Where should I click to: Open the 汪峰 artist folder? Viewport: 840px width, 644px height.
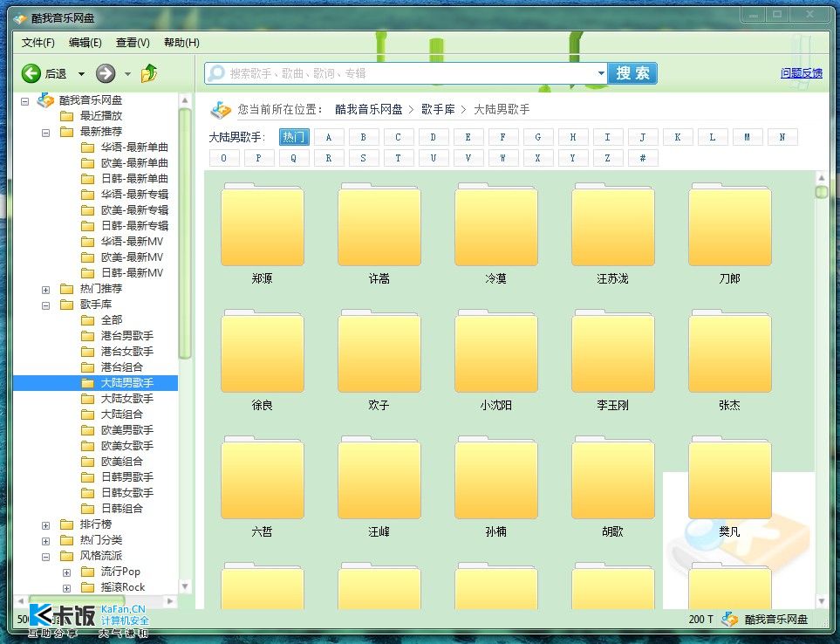(x=379, y=478)
